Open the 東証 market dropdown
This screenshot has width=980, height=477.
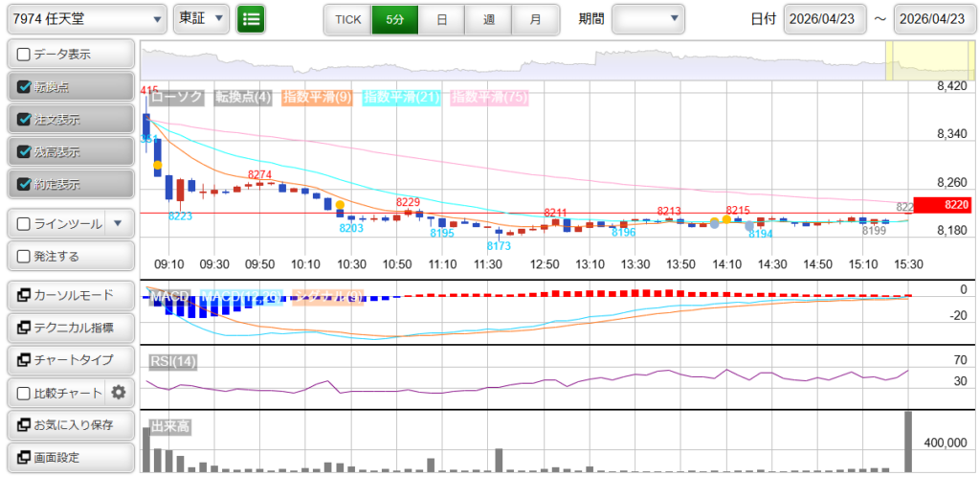click(202, 19)
